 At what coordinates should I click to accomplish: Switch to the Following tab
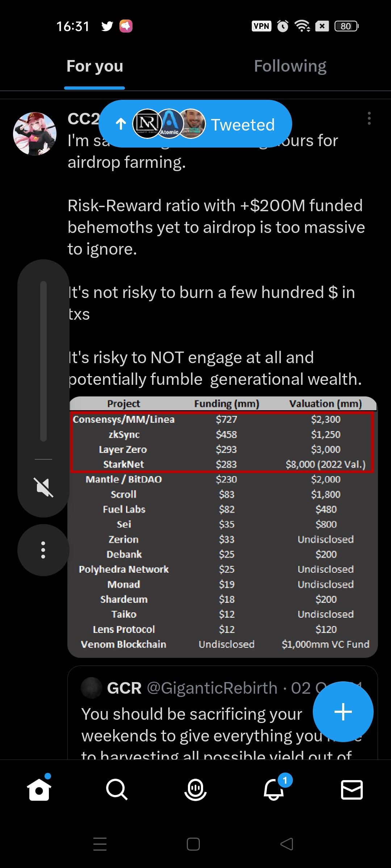[x=290, y=67]
